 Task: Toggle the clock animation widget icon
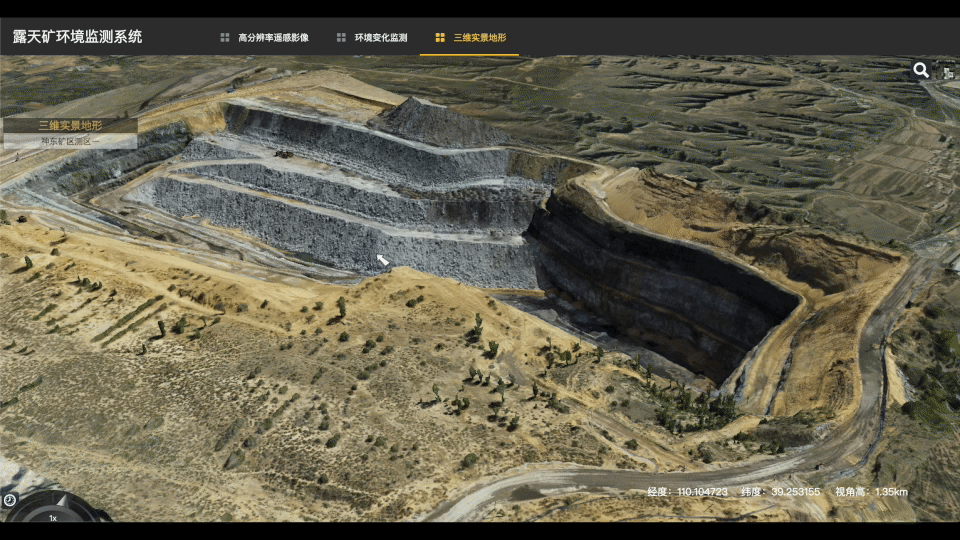10,500
